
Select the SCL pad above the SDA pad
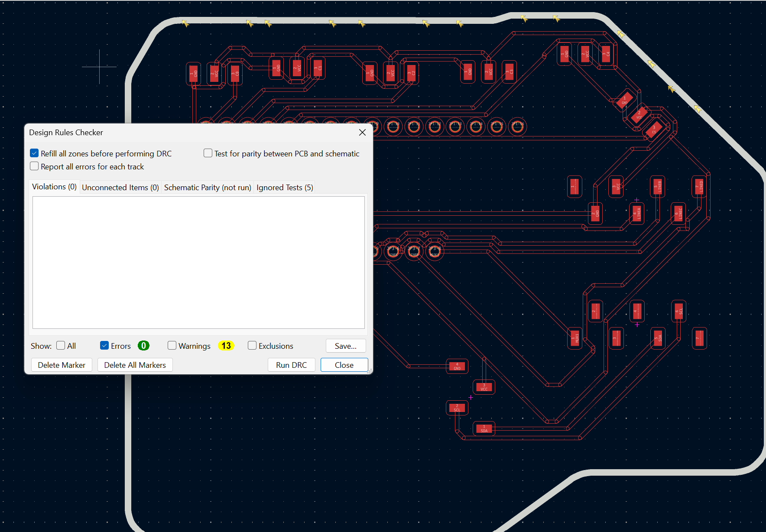[x=456, y=407]
